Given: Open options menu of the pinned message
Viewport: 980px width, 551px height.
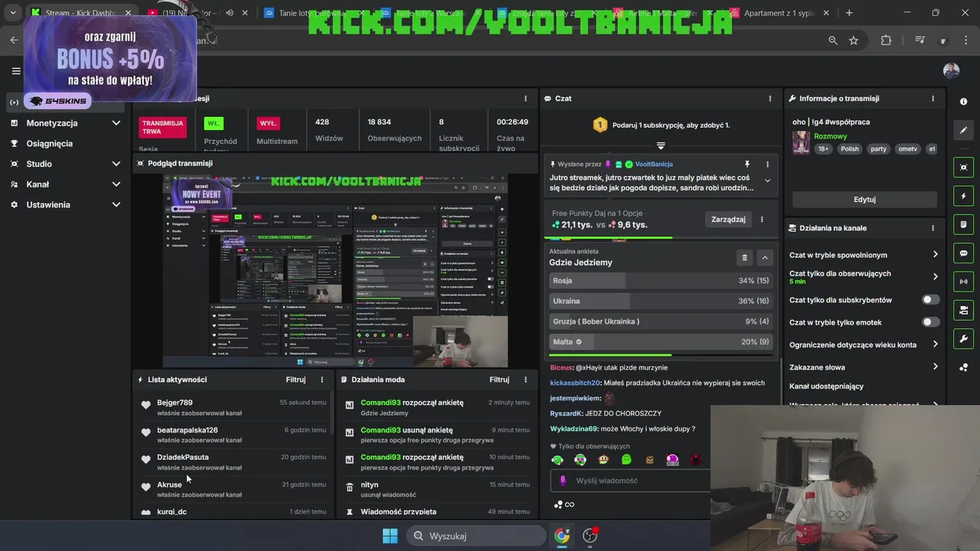Looking at the screenshot, I should (x=767, y=164).
